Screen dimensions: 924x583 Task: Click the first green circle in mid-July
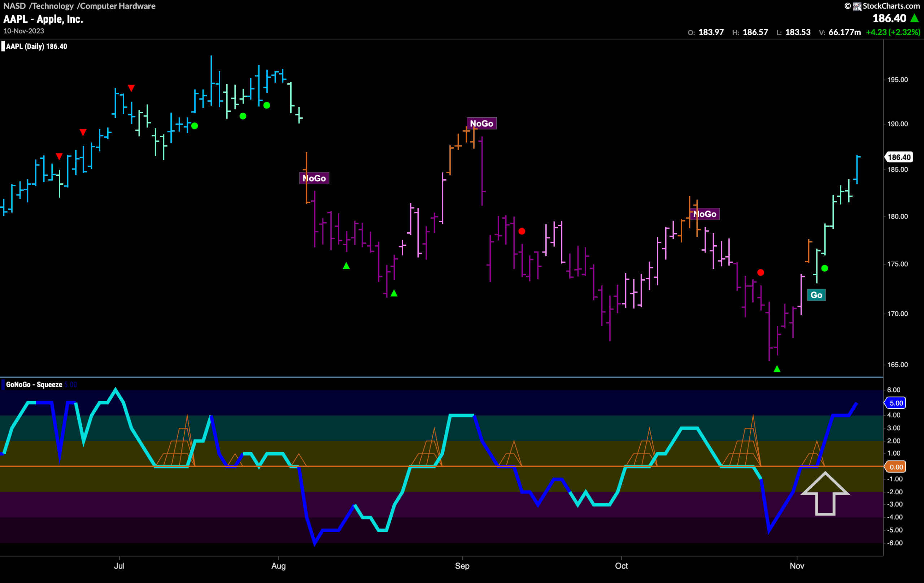(195, 126)
